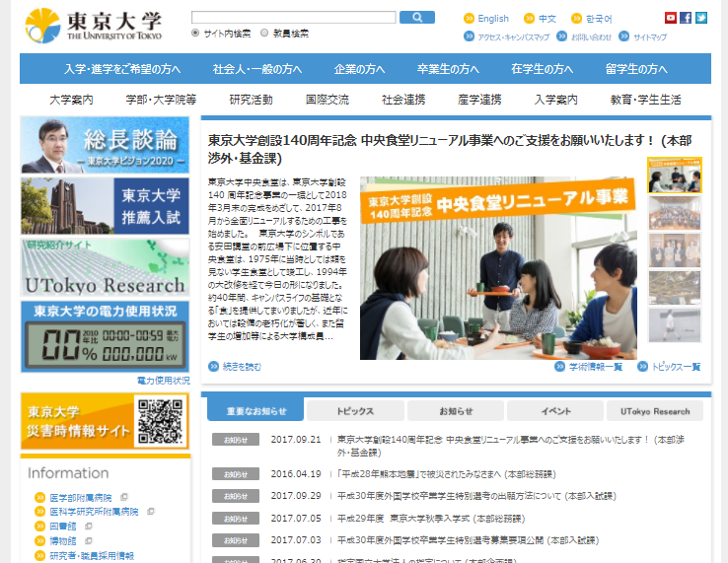The width and height of the screenshot is (728, 563).
Task: Open 入学案内 navigation item
Action: click(x=555, y=100)
